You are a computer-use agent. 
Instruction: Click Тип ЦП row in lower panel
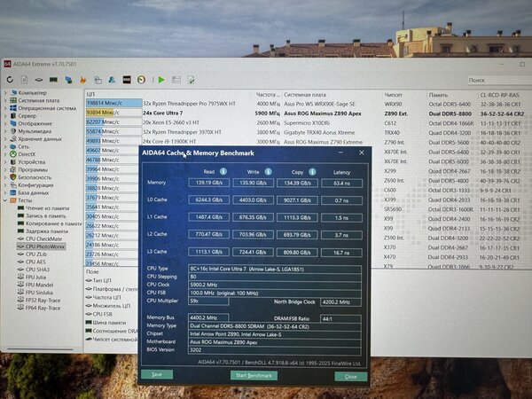102,280
